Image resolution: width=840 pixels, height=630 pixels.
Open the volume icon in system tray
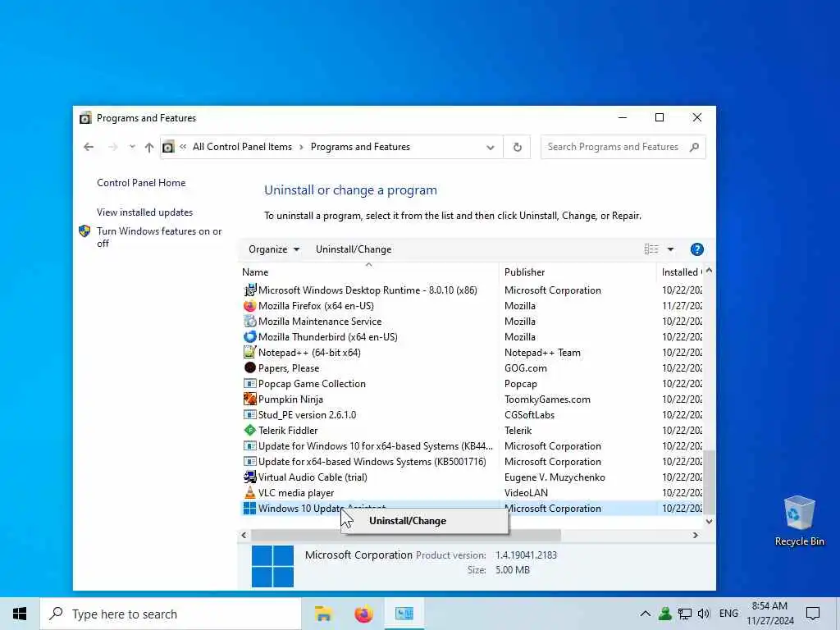(704, 614)
